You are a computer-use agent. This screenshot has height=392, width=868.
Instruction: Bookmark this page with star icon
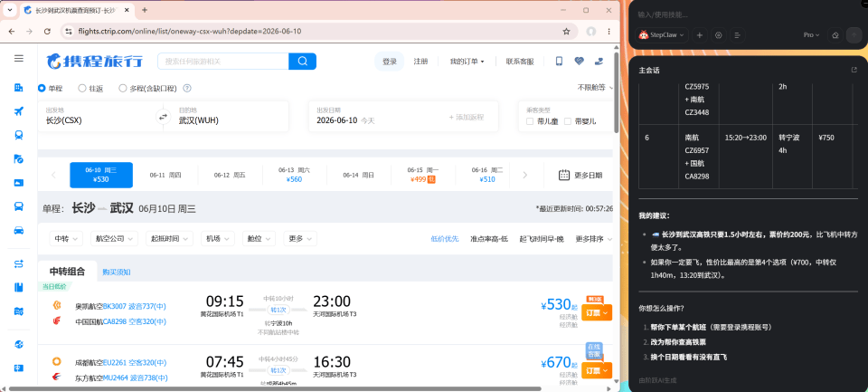[x=566, y=32]
